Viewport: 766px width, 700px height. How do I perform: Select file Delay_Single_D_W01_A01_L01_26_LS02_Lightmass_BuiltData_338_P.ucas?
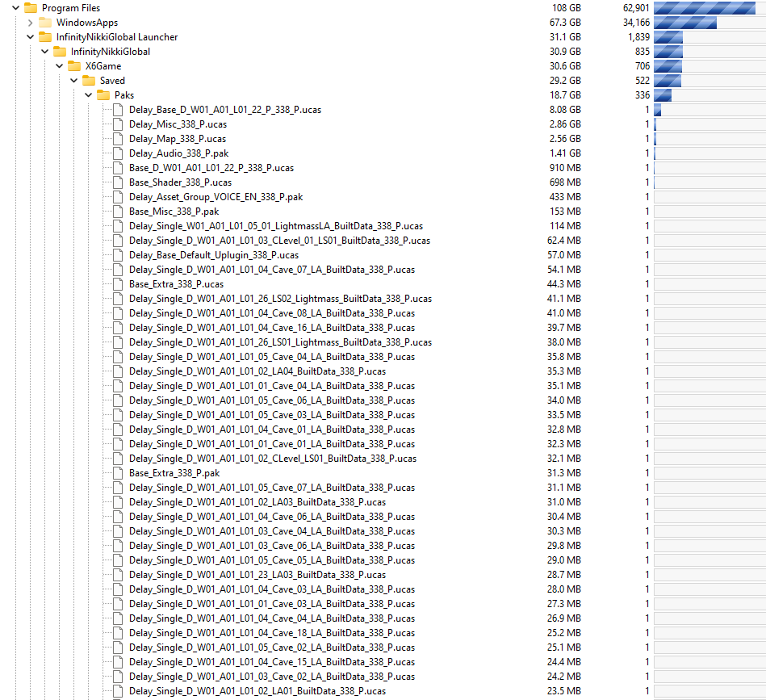tap(280, 299)
